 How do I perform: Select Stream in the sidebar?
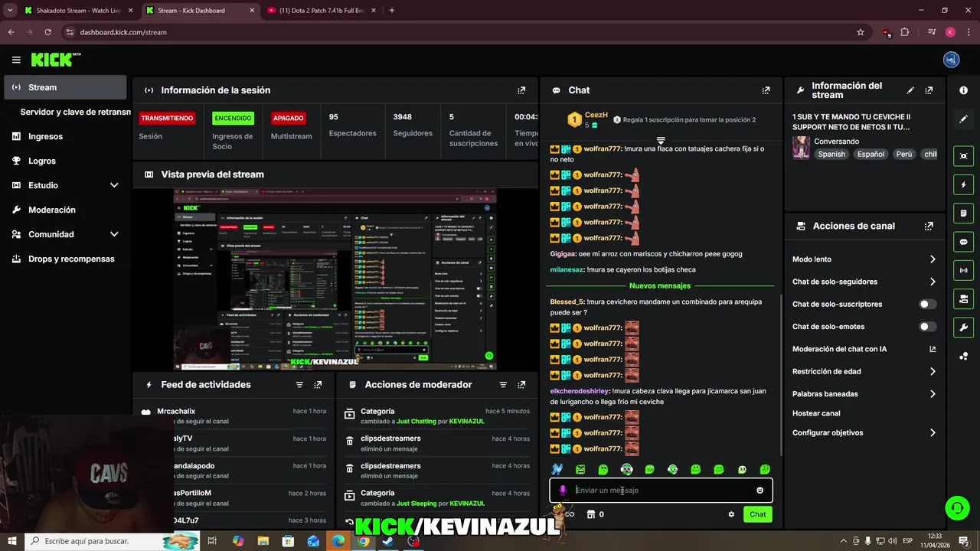click(x=65, y=87)
